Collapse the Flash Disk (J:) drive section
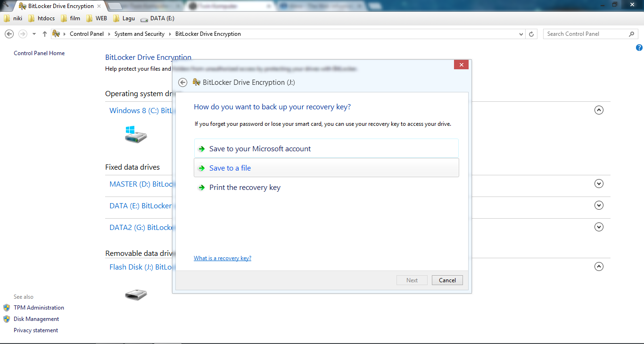Viewport: 644px width, 344px height. click(x=599, y=267)
